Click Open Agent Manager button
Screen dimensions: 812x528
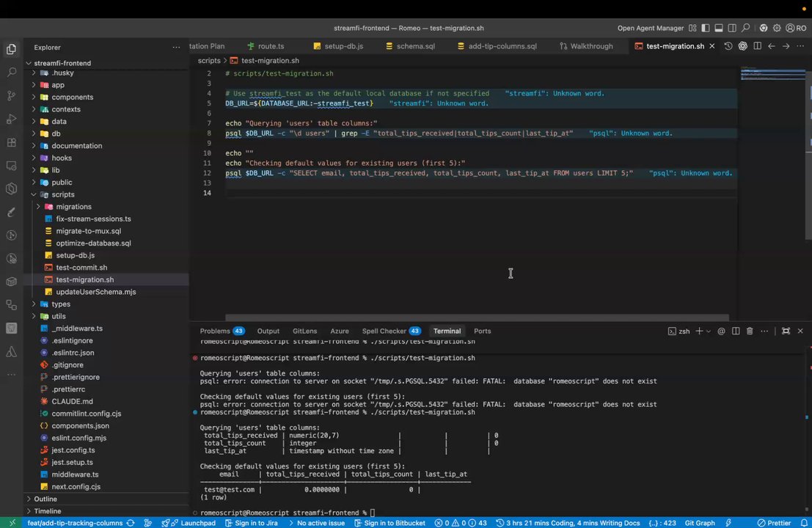point(650,28)
